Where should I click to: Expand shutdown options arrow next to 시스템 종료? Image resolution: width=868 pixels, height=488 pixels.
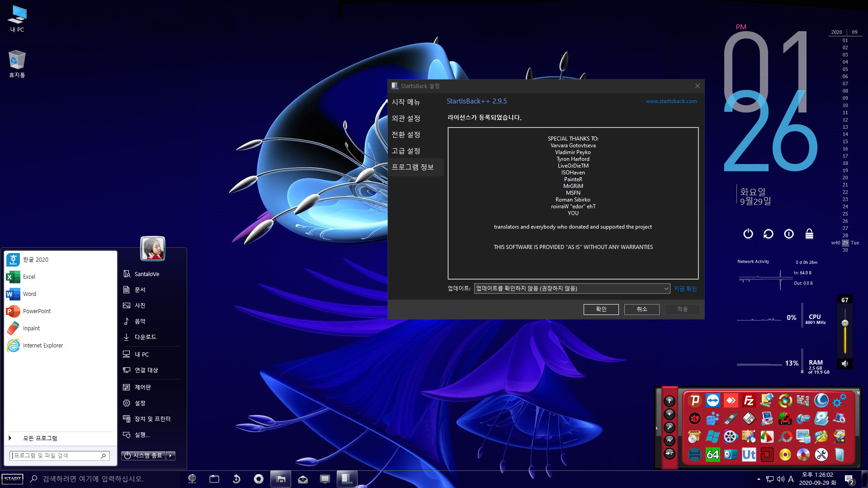tap(171, 455)
